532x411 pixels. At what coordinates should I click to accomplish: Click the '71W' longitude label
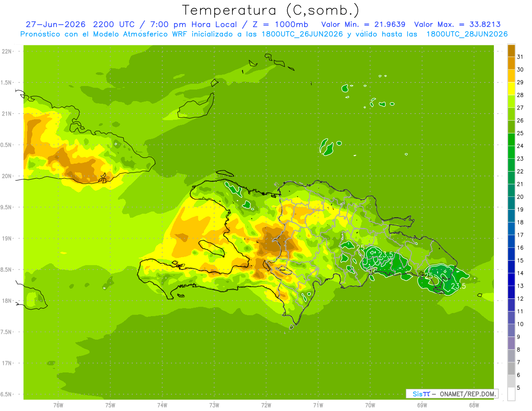click(x=318, y=406)
